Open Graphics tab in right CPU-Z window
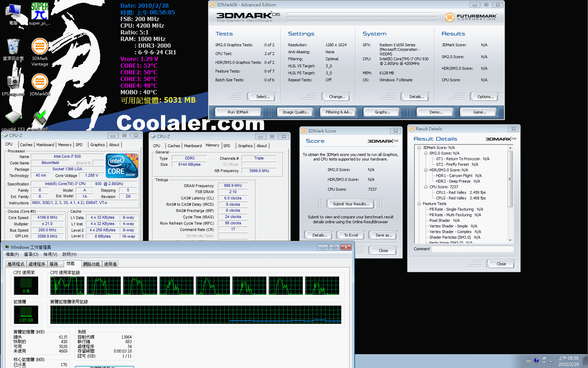Viewport: 588px width, 368px height. point(245,146)
